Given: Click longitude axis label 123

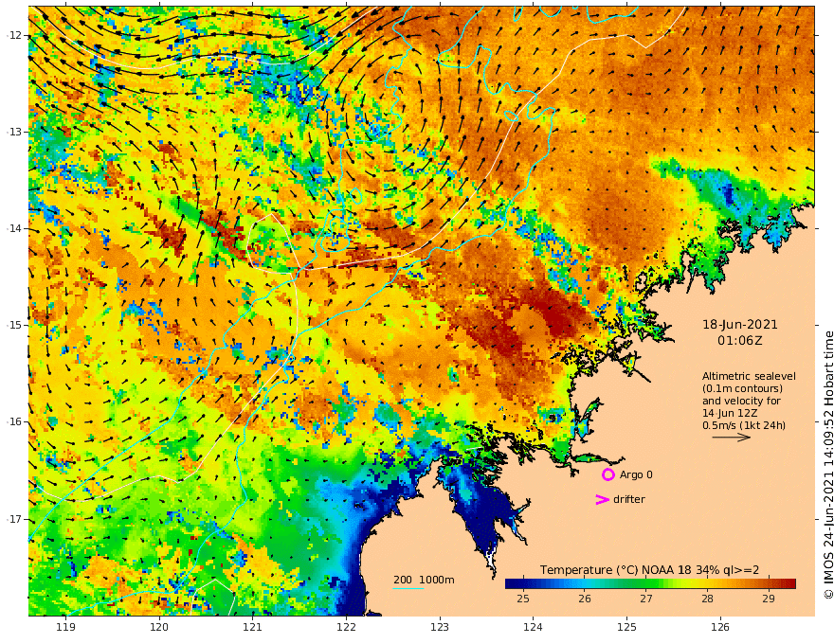Looking at the screenshot, I should pyautogui.click(x=440, y=627).
